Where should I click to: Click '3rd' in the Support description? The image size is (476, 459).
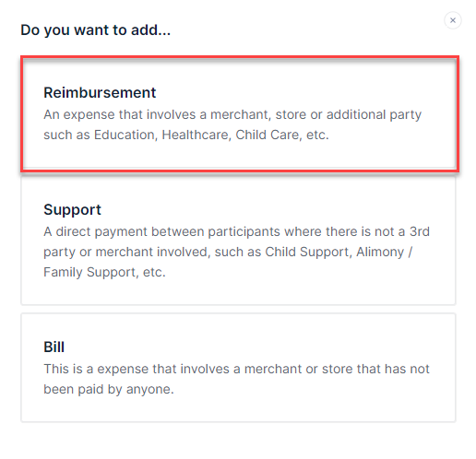click(x=420, y=231)
